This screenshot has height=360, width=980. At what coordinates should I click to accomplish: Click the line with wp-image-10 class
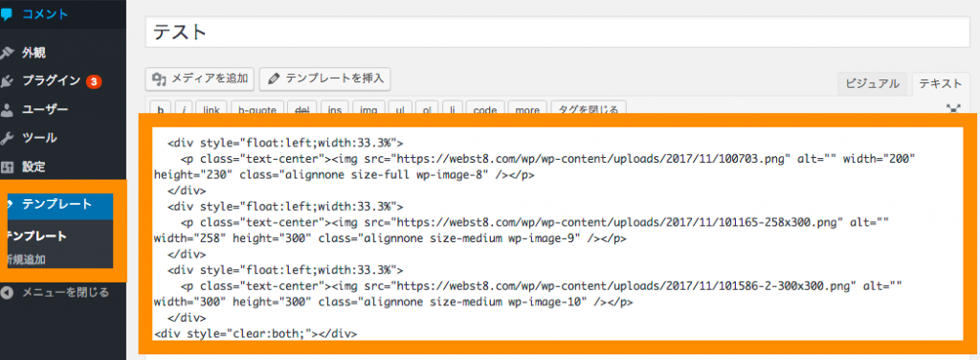click(393, 302)
